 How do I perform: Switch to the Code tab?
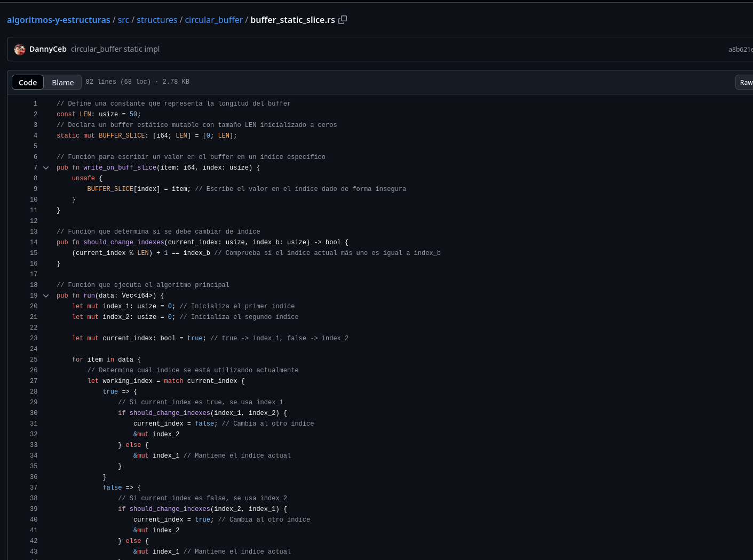point(28,82)
